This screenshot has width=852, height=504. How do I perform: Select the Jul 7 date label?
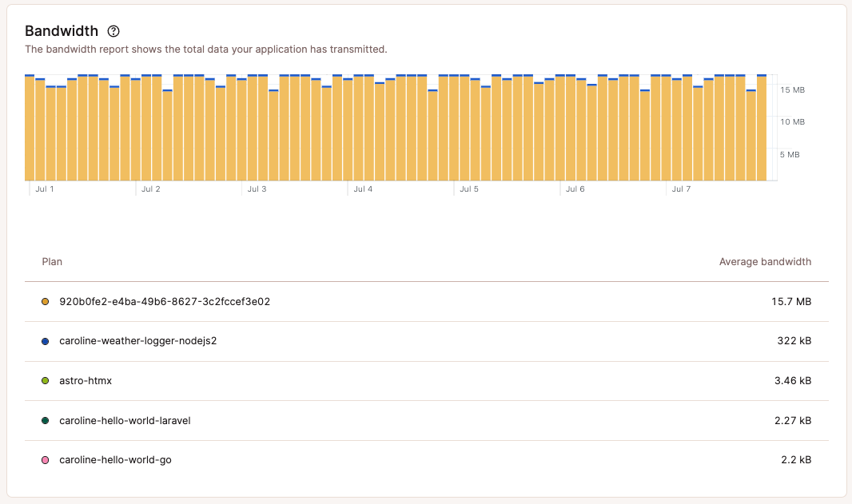[x=681, y=189]
